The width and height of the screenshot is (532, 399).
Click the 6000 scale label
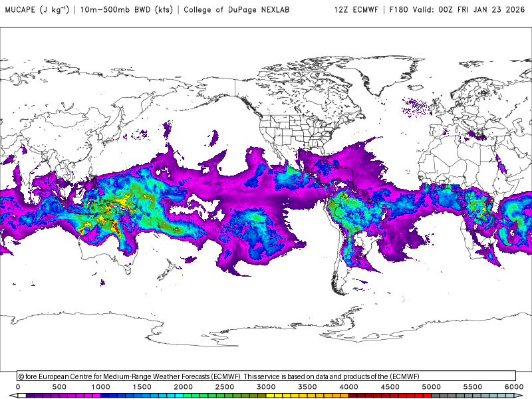(x=514, y=387)
